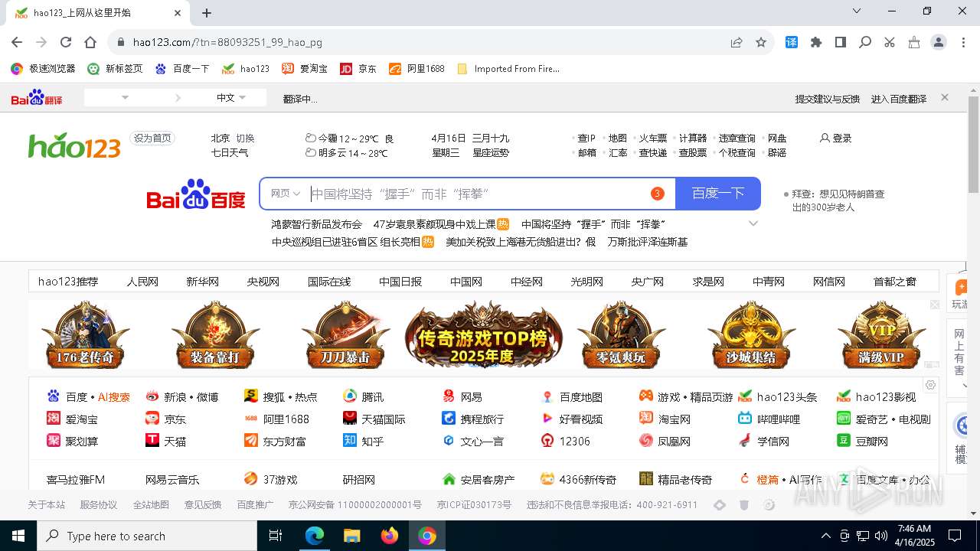Select 光明网 tab in news bar
This screenshot has height=551, width=980.
tap(586, 281)
